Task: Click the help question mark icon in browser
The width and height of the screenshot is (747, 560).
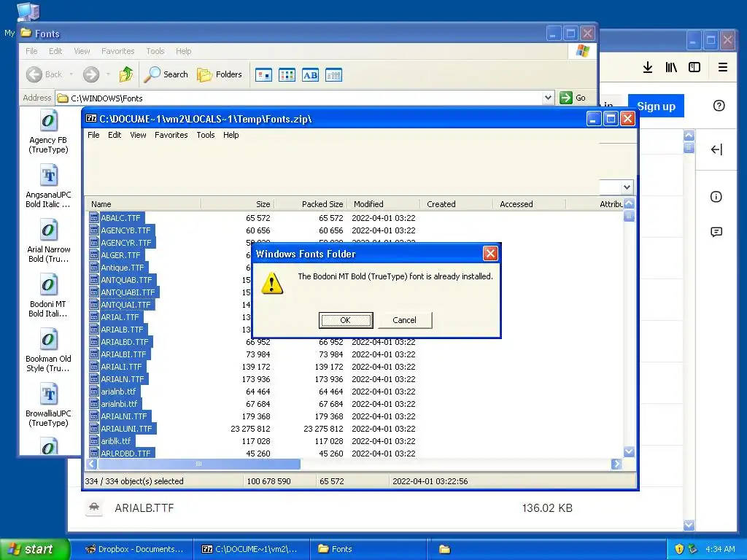Action: tap(719, 106)
